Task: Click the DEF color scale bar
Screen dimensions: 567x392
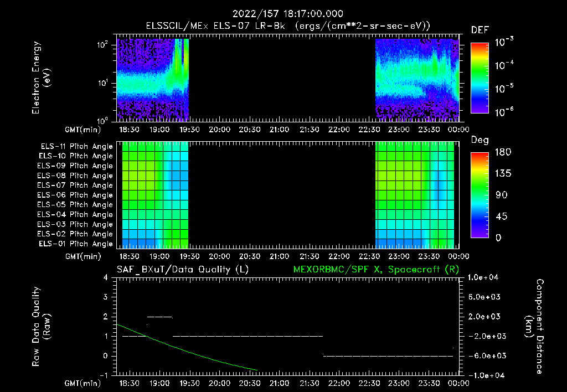Action: click(480, 78)
